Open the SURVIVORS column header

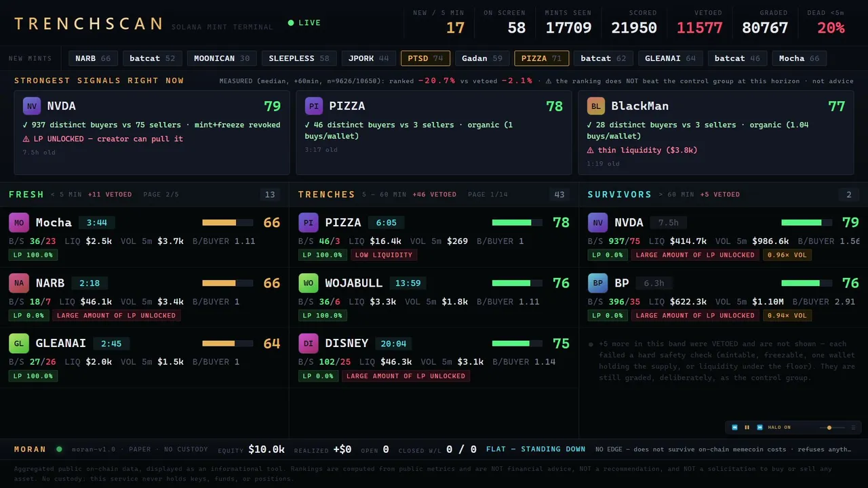pos(620,195)
